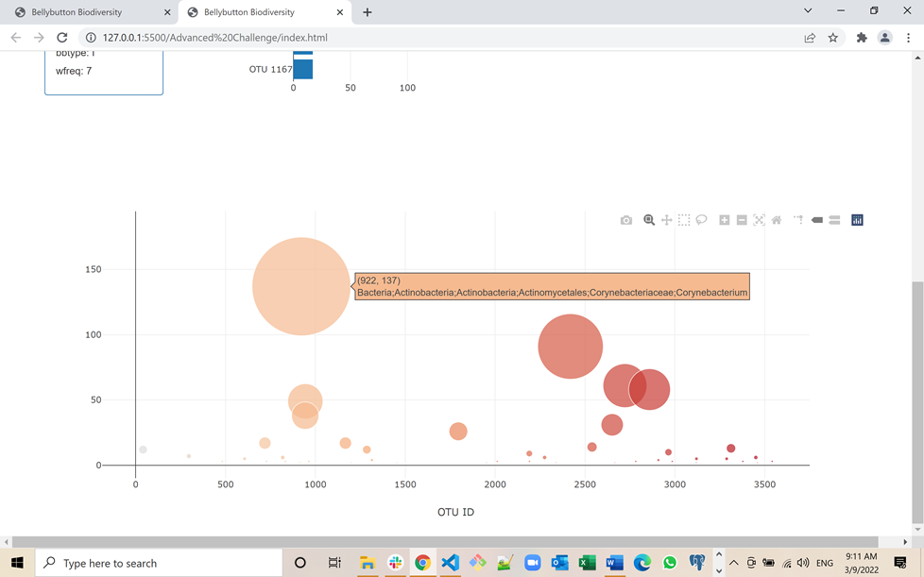The image size is (924, 577).
Task: Click the browser bookmark star
Action: click(831, 38)
